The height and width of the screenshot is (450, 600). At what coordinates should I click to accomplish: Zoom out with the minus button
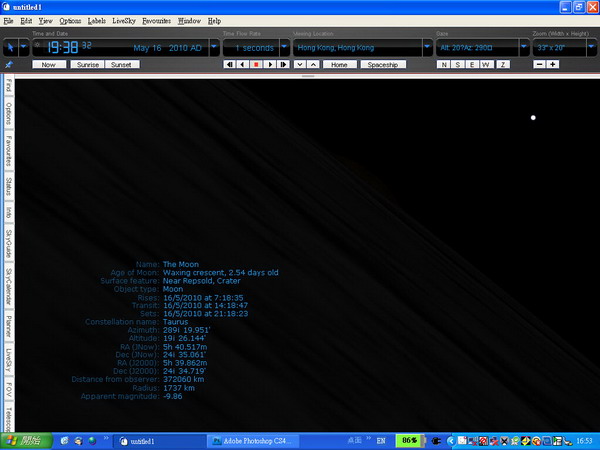click(x=541, y=64)
